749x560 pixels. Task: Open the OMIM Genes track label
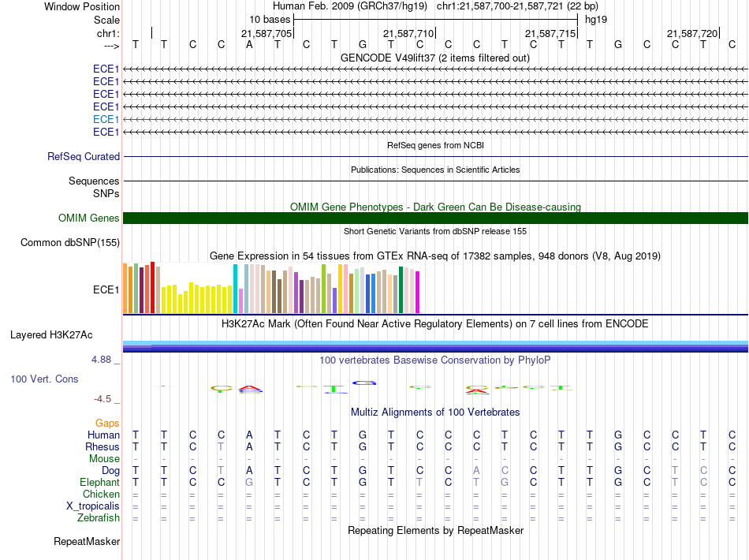[x=88, y=218]
